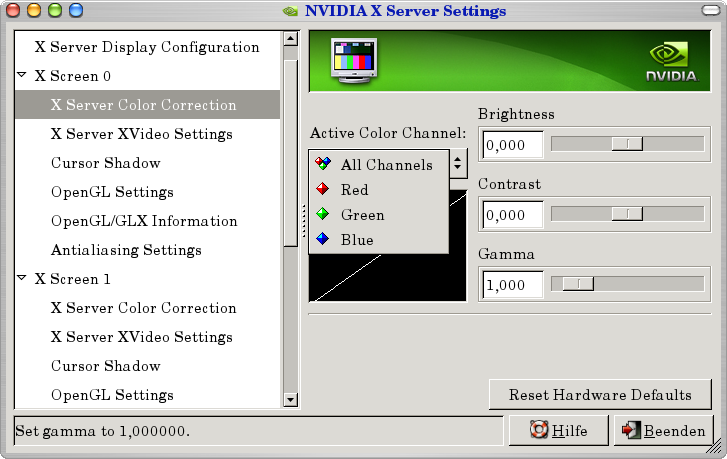Viewport: 727px width, 459px height.
Task: Open X Server XVideo Settings under Screen 1
Action: 142,337
